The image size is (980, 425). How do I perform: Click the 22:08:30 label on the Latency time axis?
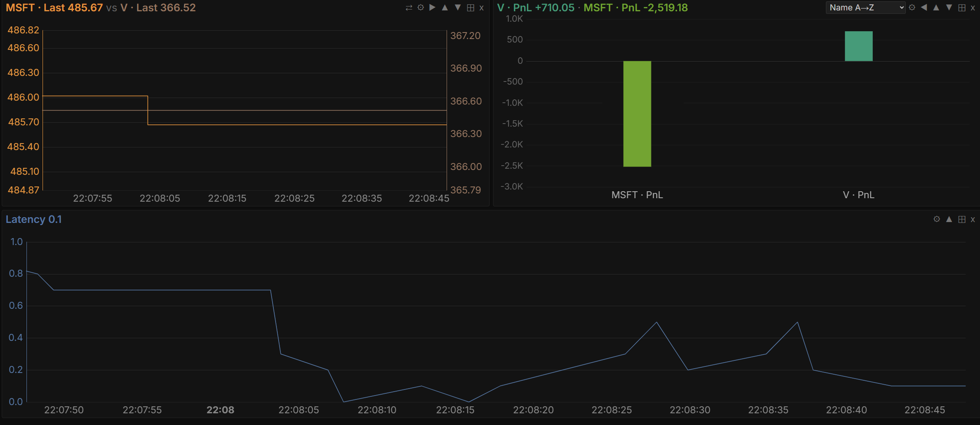(690, 410)
